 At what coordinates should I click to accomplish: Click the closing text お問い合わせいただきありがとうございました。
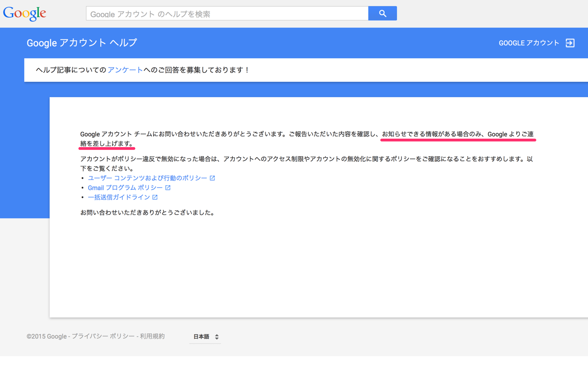[x=147, y=213]
